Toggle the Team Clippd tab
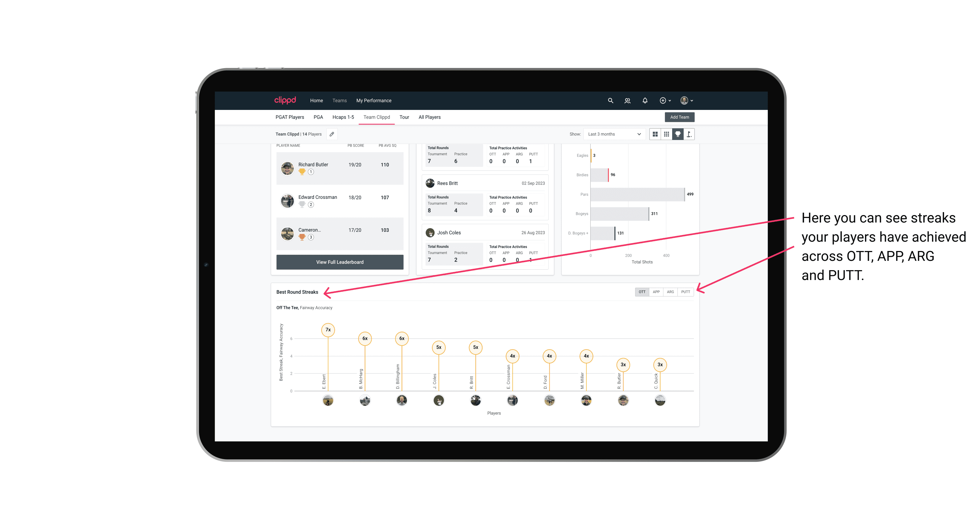 376,117
